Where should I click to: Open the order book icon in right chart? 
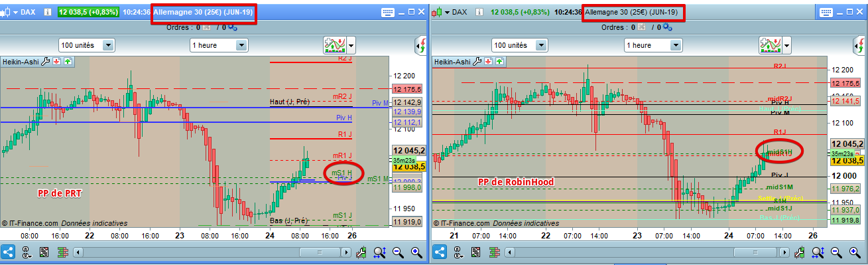494,252
